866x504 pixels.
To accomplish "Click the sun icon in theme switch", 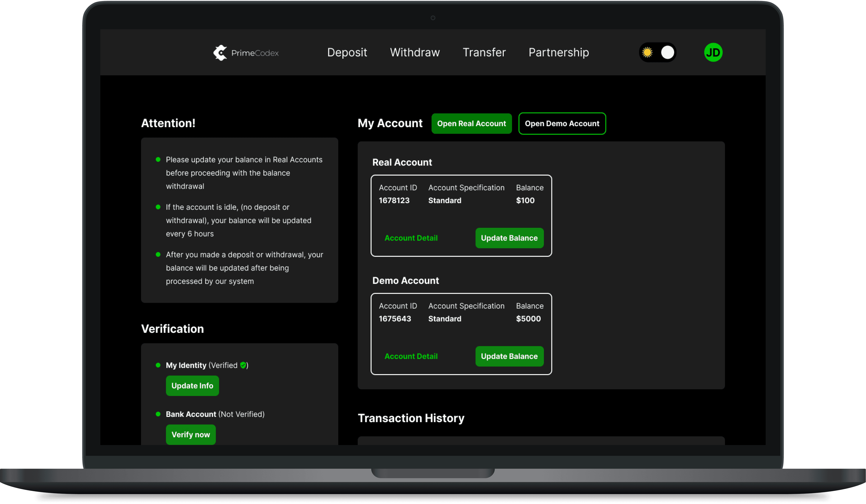I will 647,53.
